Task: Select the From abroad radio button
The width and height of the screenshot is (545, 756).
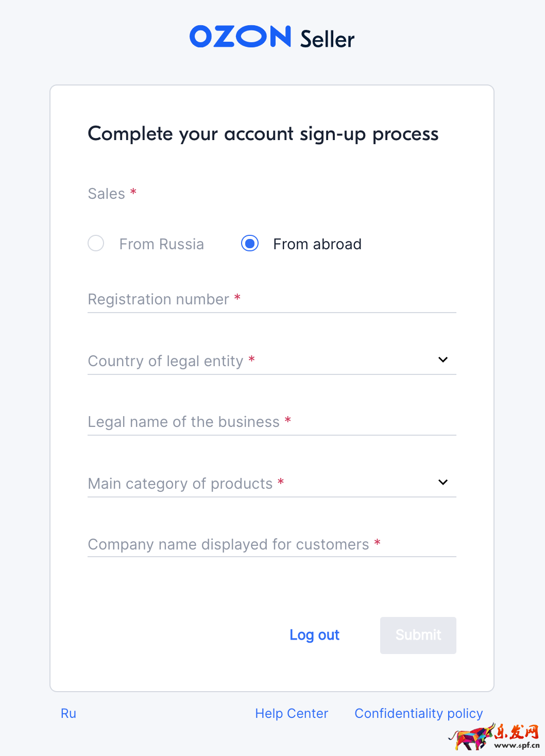Action: (250, 243)
